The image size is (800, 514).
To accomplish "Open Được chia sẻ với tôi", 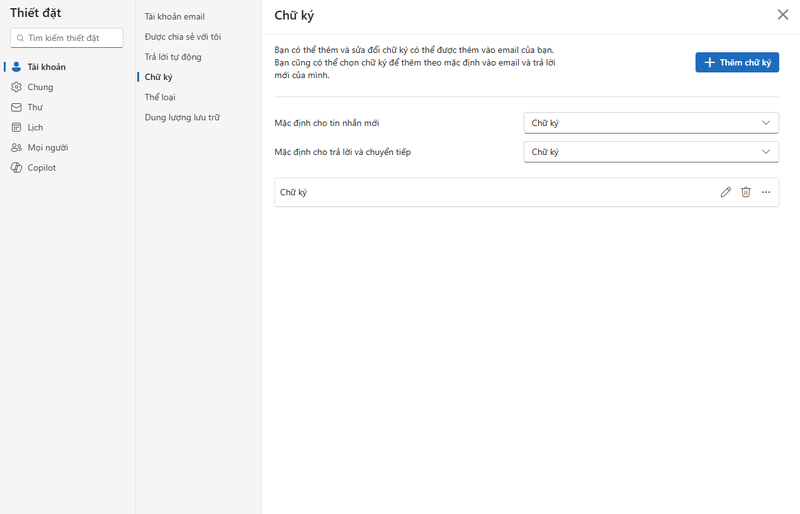I will [183, 37].
